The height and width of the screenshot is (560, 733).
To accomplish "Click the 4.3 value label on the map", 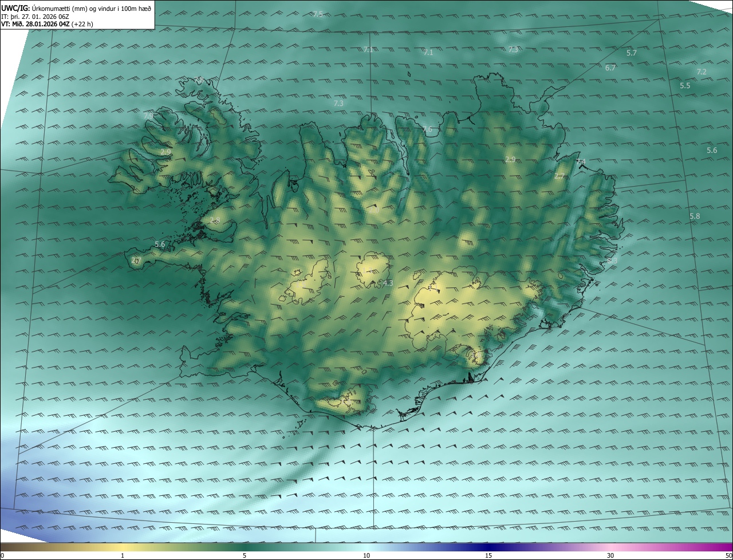I will click(x=388, y=283).
